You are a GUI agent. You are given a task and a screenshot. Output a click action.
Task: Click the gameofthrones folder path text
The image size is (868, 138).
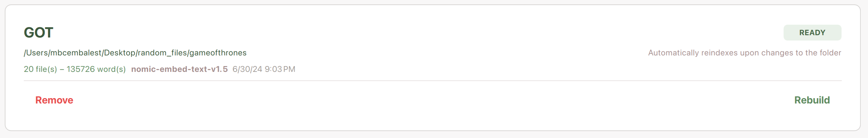(x=135, y=53)
